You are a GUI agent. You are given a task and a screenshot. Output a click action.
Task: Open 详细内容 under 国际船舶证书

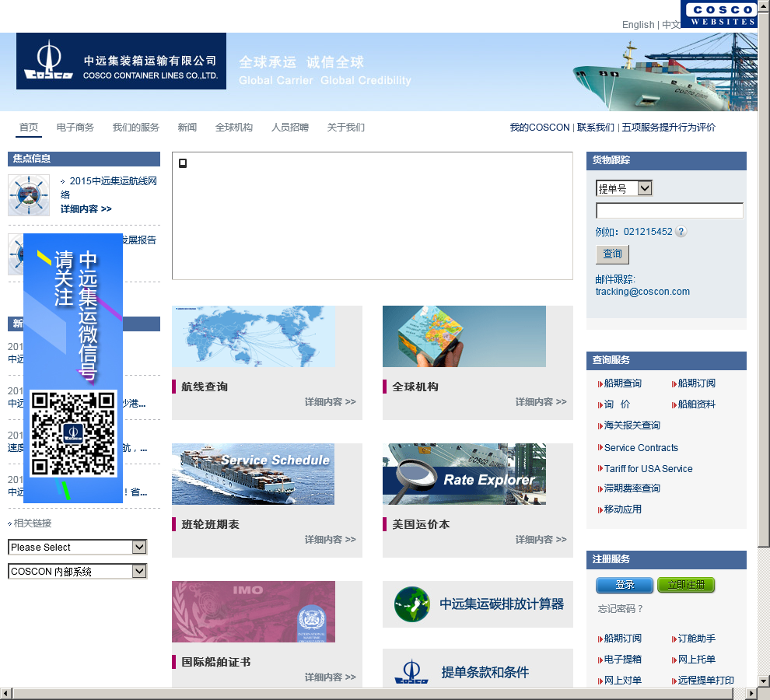[330, 677]
